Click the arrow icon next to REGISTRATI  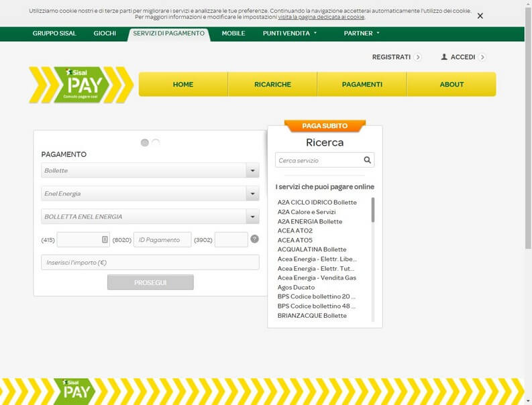(x=418, y=57)
